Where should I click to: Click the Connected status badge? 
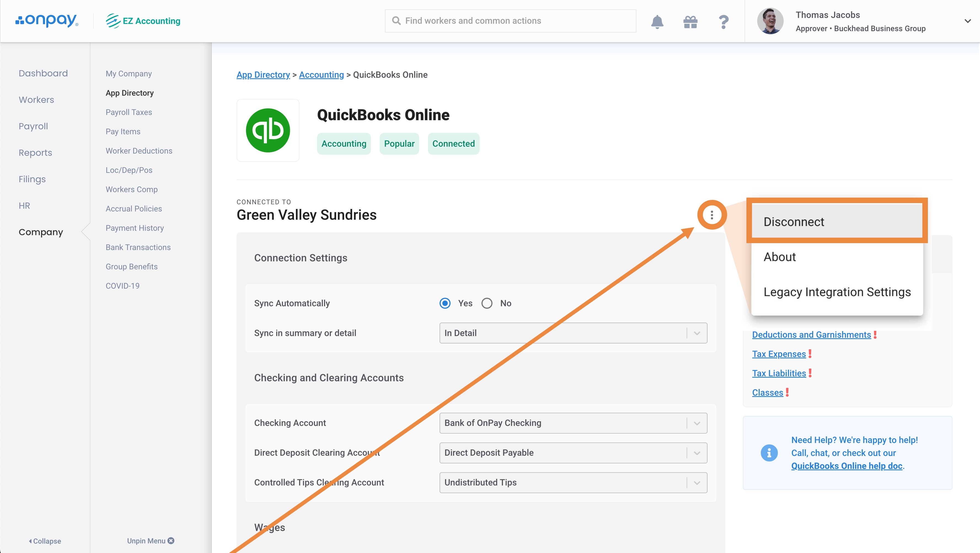454,144
